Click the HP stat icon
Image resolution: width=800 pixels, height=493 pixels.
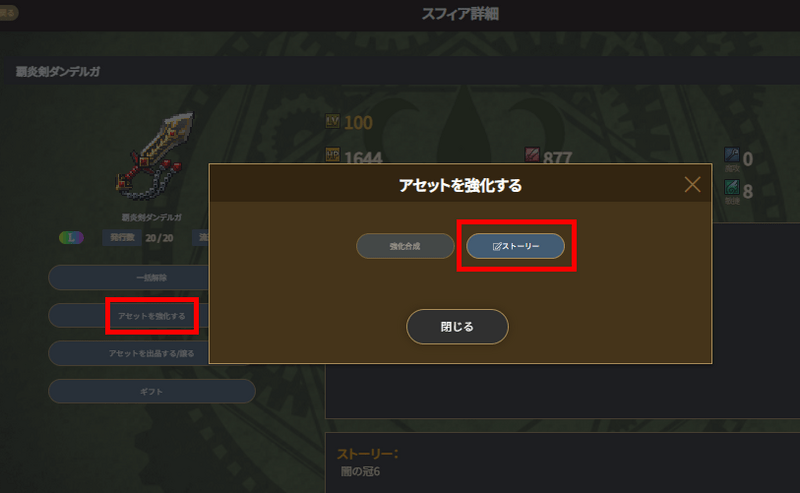(x=333, y=155)
